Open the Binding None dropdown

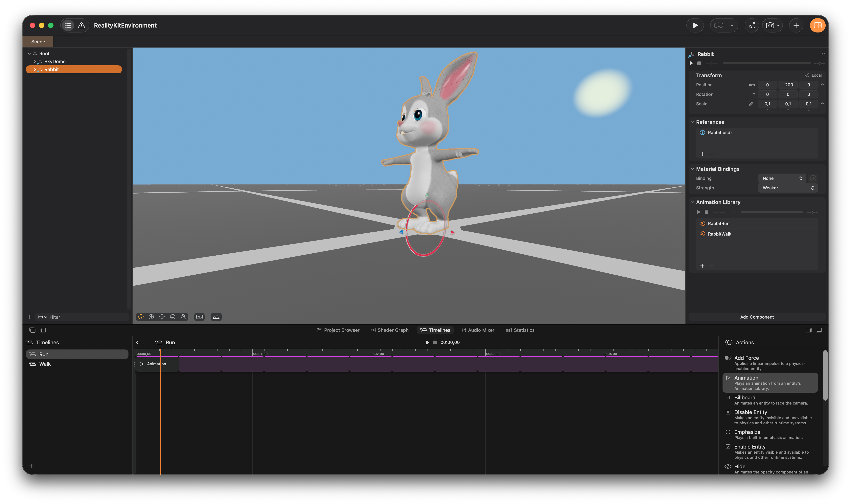(x=782, y=178)
